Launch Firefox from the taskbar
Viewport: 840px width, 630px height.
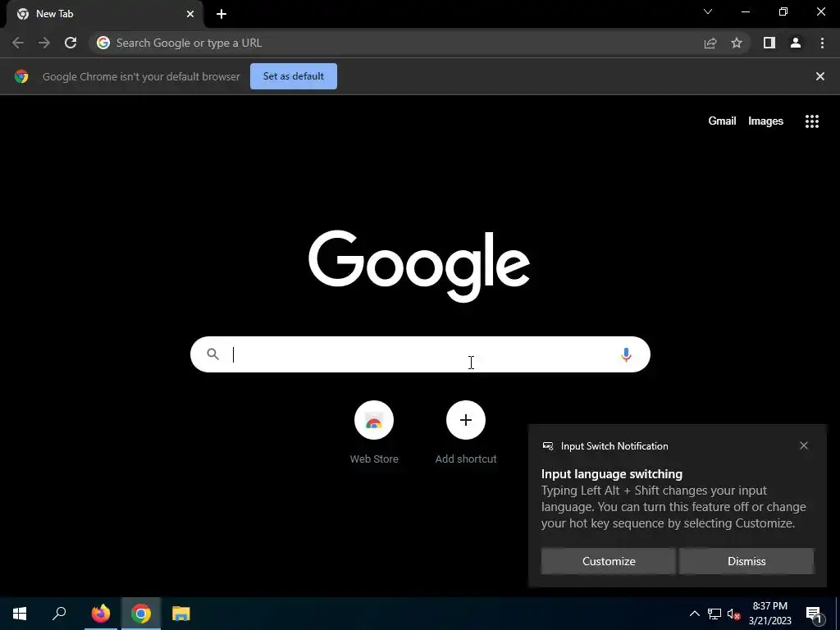101,614
